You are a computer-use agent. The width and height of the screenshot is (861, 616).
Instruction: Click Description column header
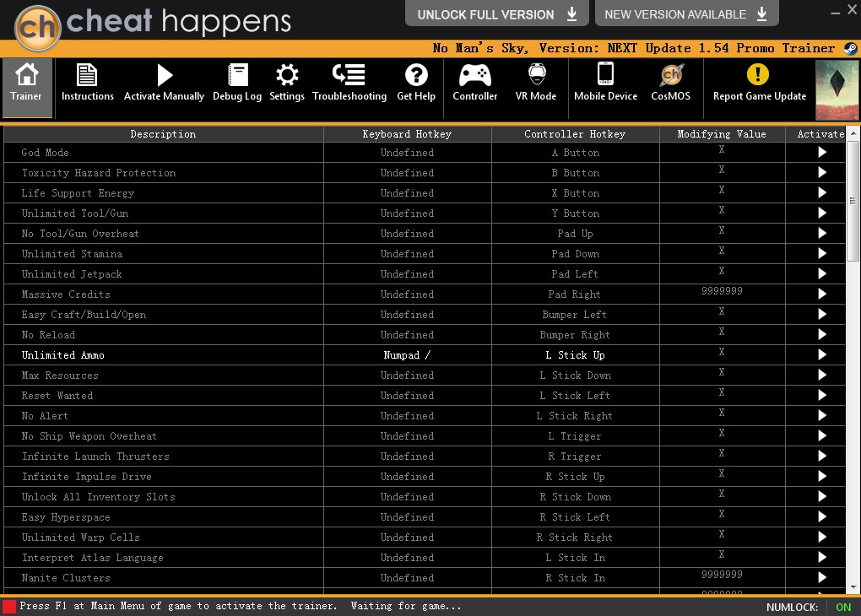pyautogui.click(x=163, y=134)
